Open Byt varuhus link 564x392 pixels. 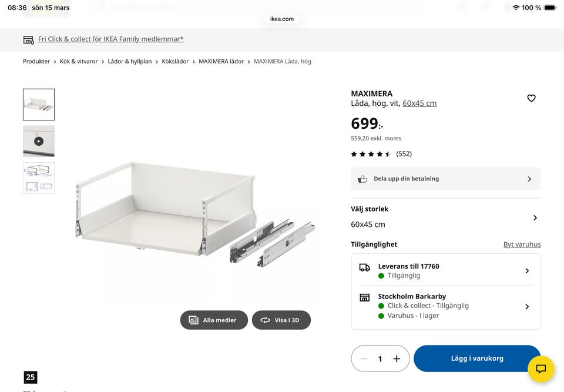(522, 244)
